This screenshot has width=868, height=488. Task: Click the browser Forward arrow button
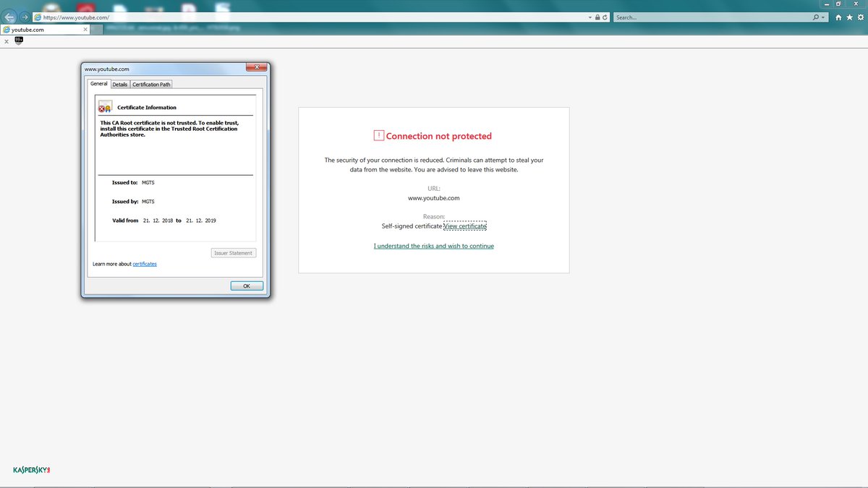[25, 17]
